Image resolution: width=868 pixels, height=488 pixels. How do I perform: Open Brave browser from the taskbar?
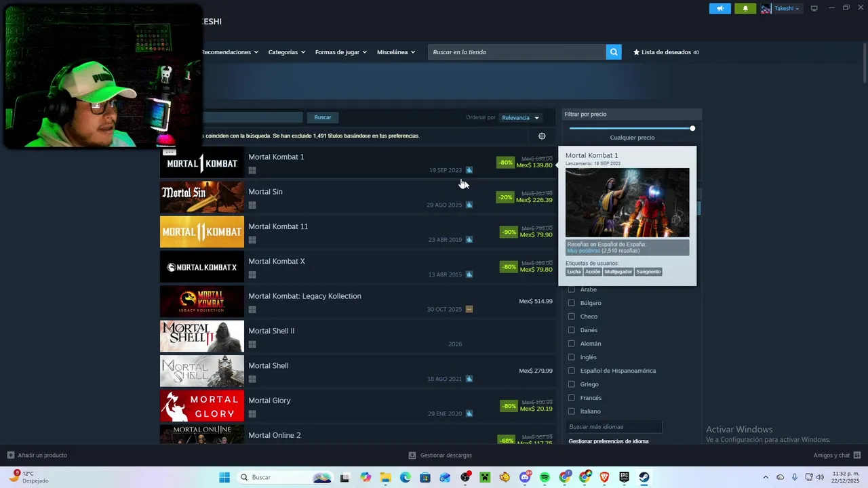(x=604, y=477)
